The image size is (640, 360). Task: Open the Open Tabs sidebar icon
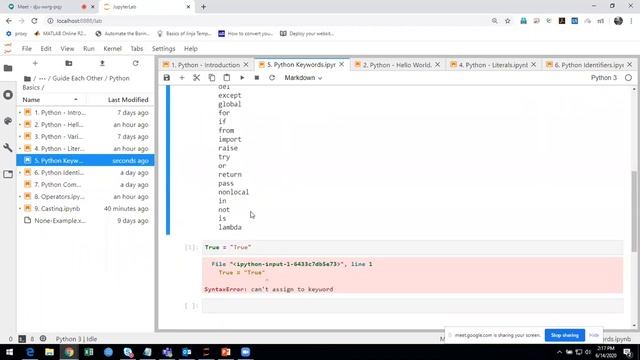(8, 174)
